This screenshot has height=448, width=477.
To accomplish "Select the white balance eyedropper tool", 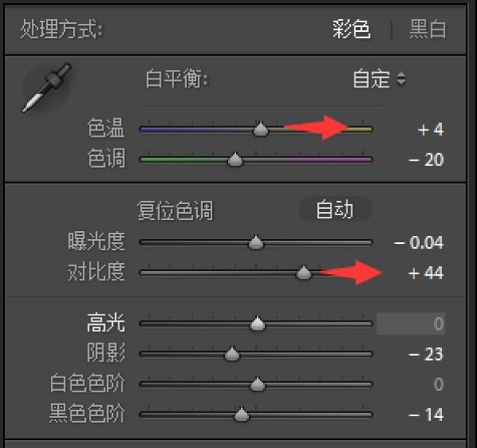I will (x=47, y=87).
